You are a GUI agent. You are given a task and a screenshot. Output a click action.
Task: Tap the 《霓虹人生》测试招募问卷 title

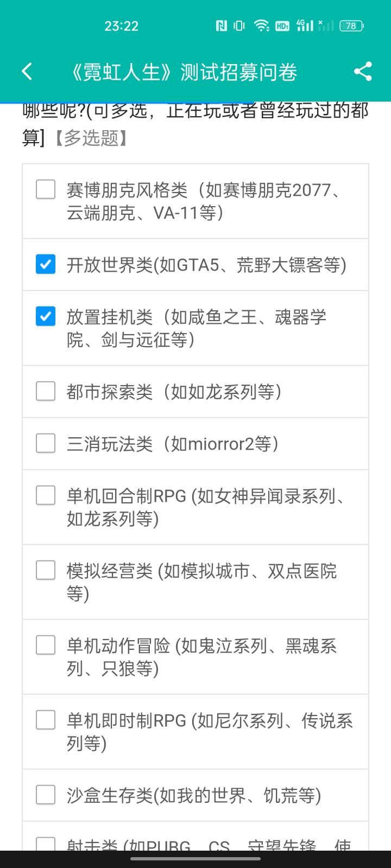(185, 72)
